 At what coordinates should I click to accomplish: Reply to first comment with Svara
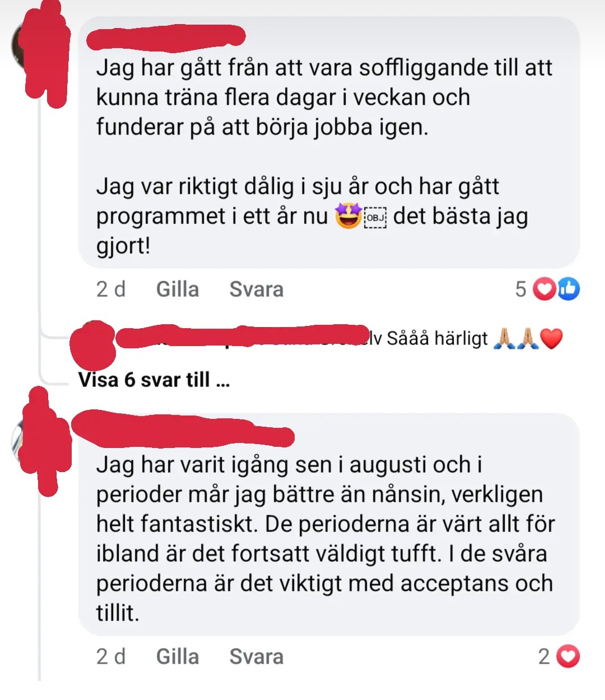[257, 290]
